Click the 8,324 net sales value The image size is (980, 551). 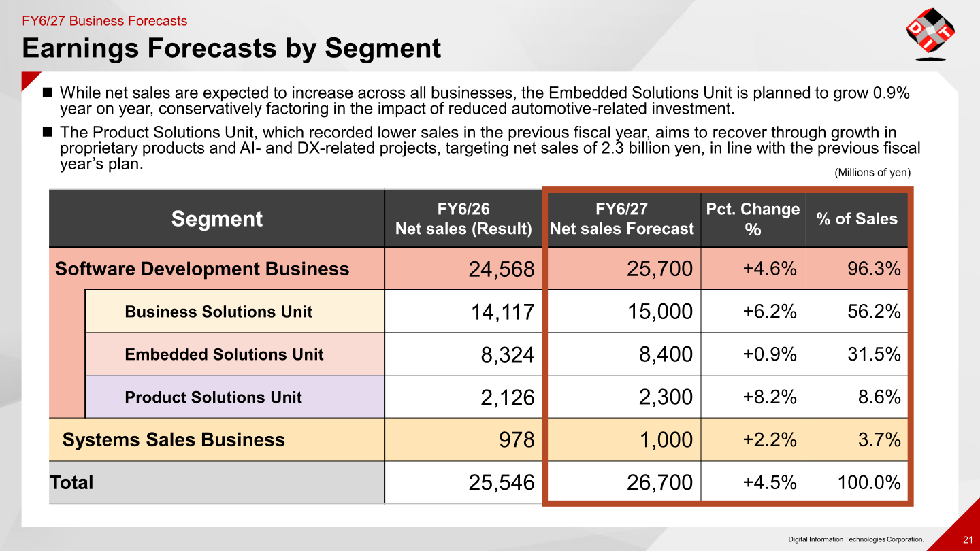[507, 355]
